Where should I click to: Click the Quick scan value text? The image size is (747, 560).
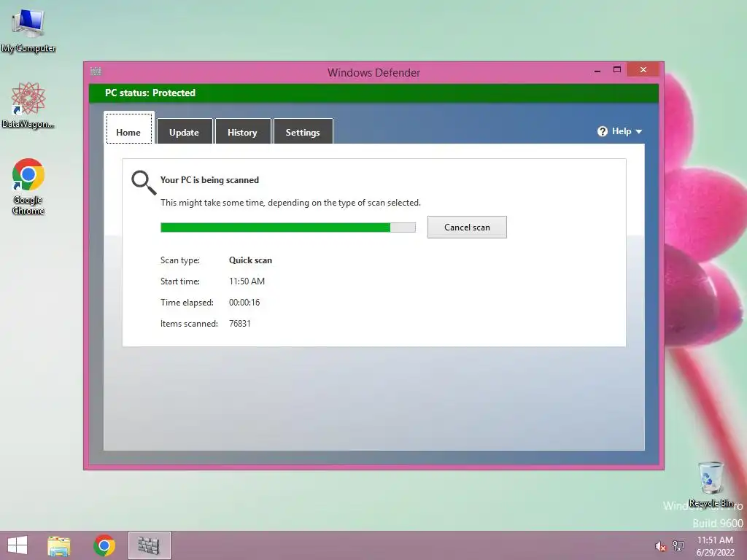251,260
